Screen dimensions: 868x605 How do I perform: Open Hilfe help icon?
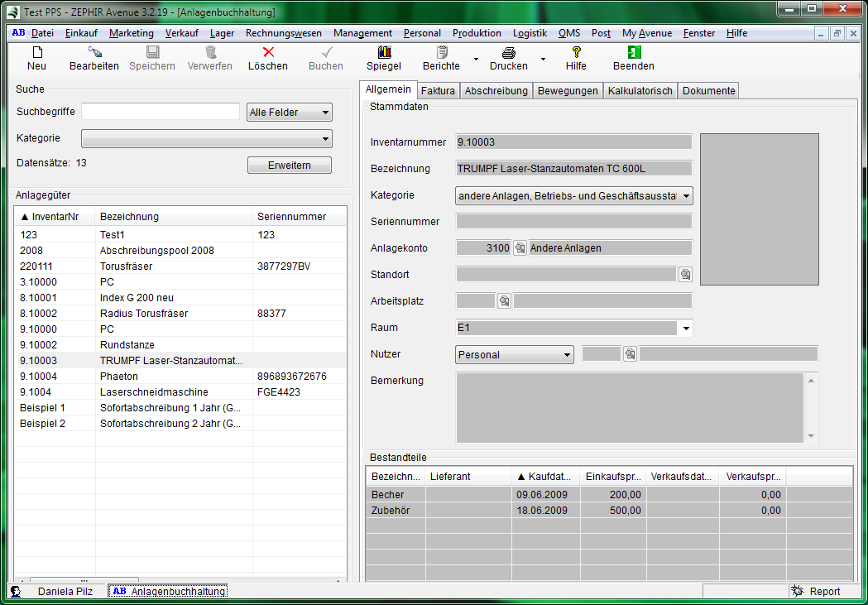pos(576,52)
